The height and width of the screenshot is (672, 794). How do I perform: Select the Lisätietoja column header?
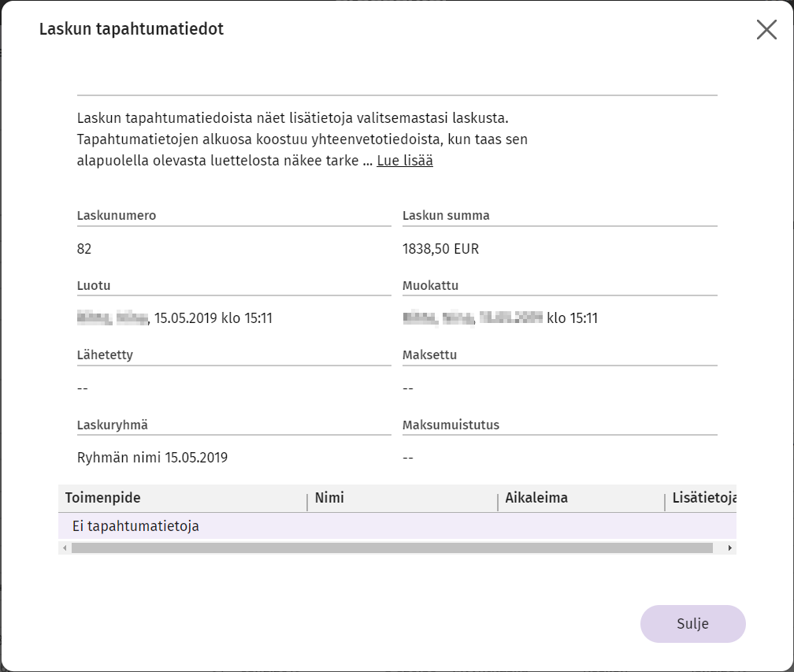click(701, 498)
